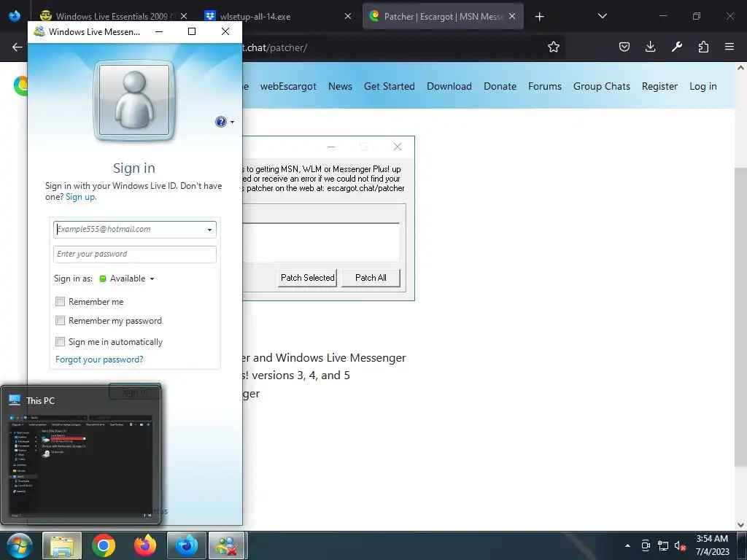
Task: Click Windows Live Messenger taskbar icon
Action: pyautogui.click(x=227, y=545)
